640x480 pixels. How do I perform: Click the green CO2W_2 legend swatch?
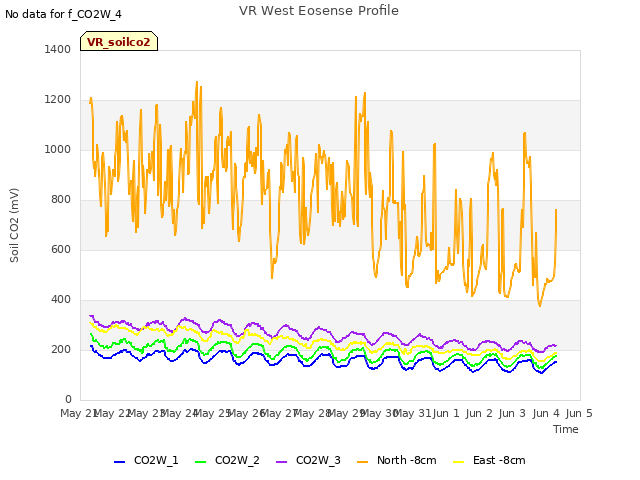click(x=200, y=461)
